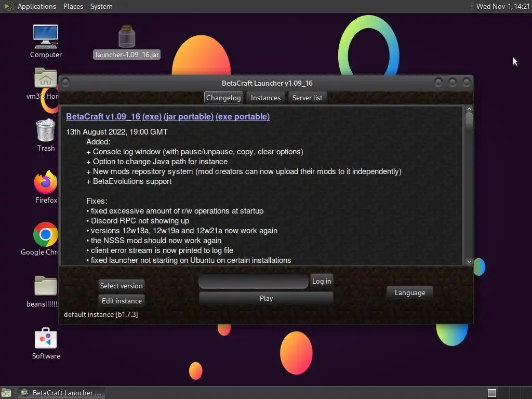Viewport: 532px width, 399px height.
Task: Open the Places menu
Action: pos(73,6)
